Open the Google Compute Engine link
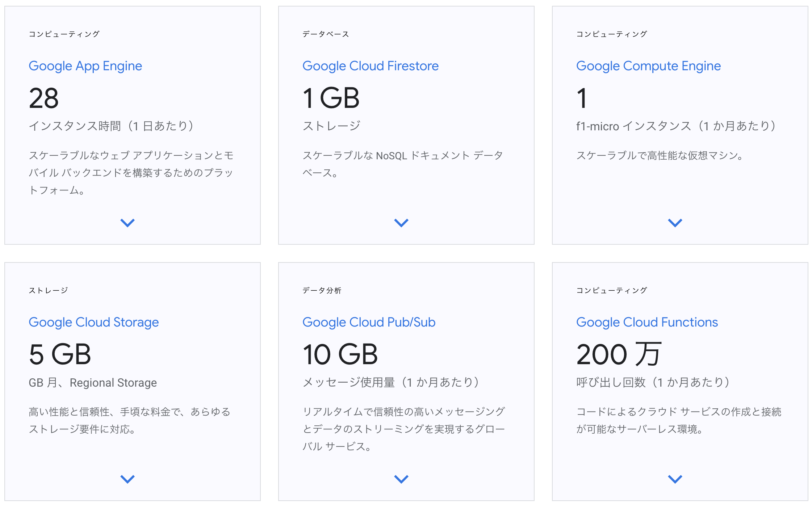 649,66
